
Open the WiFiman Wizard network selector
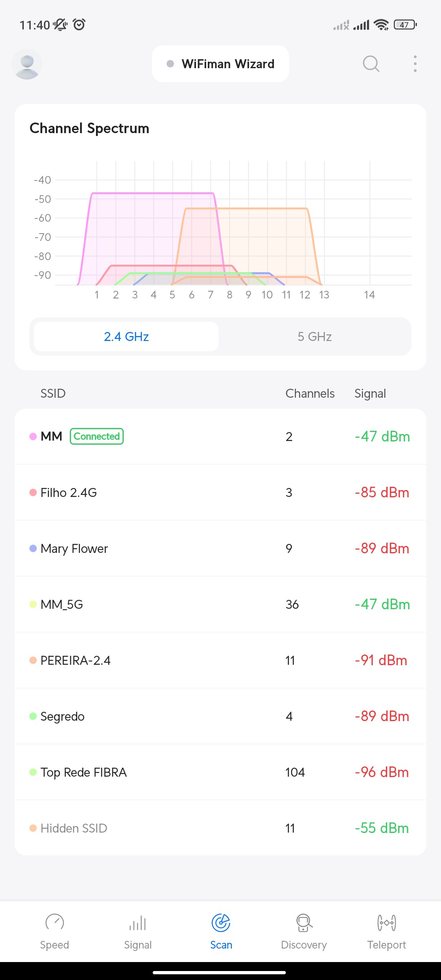(220, 64)
